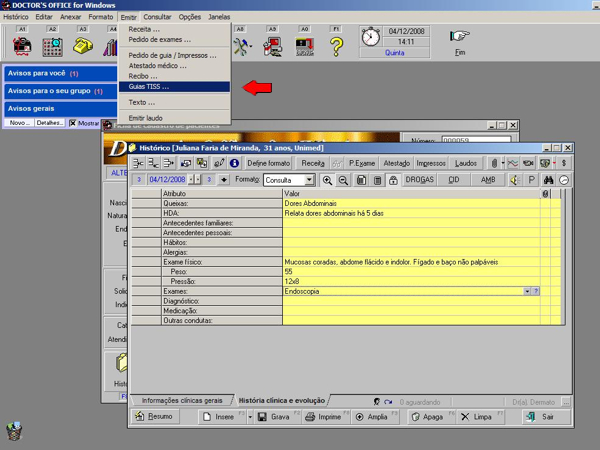Click the zoom in magnifier icon
This screenshot has width=600, height=450.
pos(328,180)
